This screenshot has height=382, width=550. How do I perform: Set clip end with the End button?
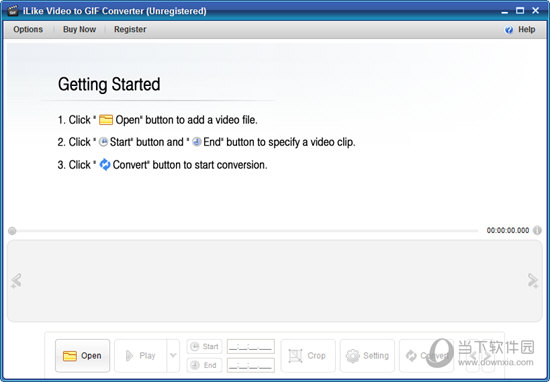click(204, 365)
